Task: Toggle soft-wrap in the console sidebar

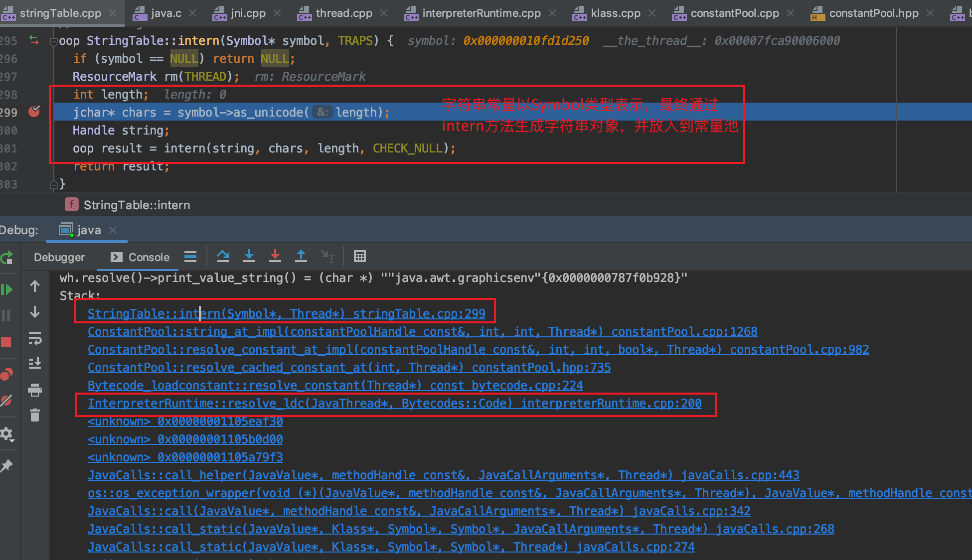Action: [x=35, y=338]
